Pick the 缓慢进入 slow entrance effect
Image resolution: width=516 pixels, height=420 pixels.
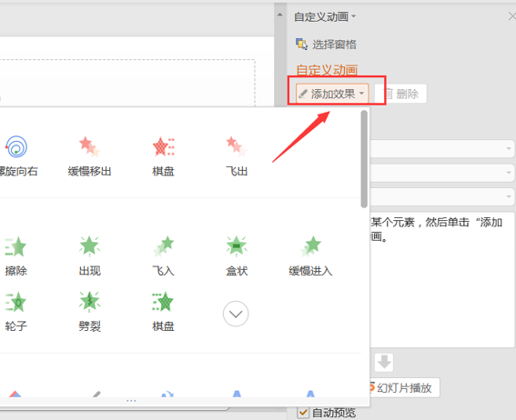tap(310, 256)
